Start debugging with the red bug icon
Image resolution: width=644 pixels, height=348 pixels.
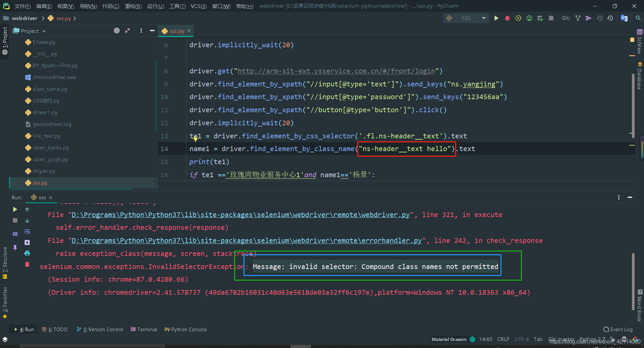point(507,18)
